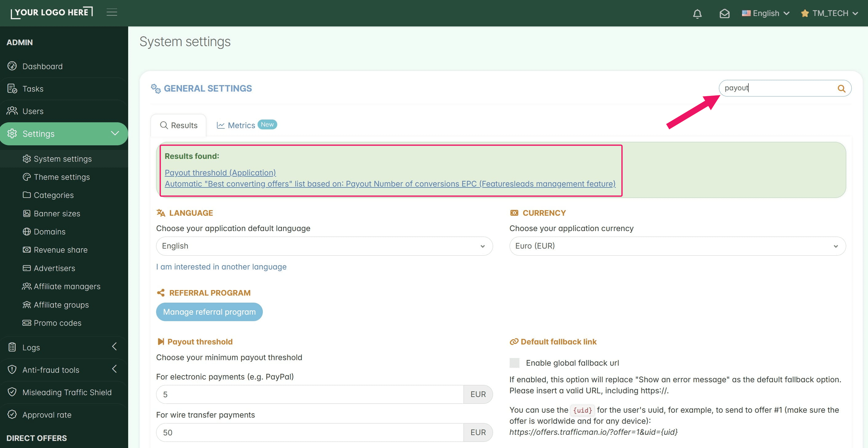Open the notifications bell
This screenshot has height=448, width=868.
pos(697,14)
